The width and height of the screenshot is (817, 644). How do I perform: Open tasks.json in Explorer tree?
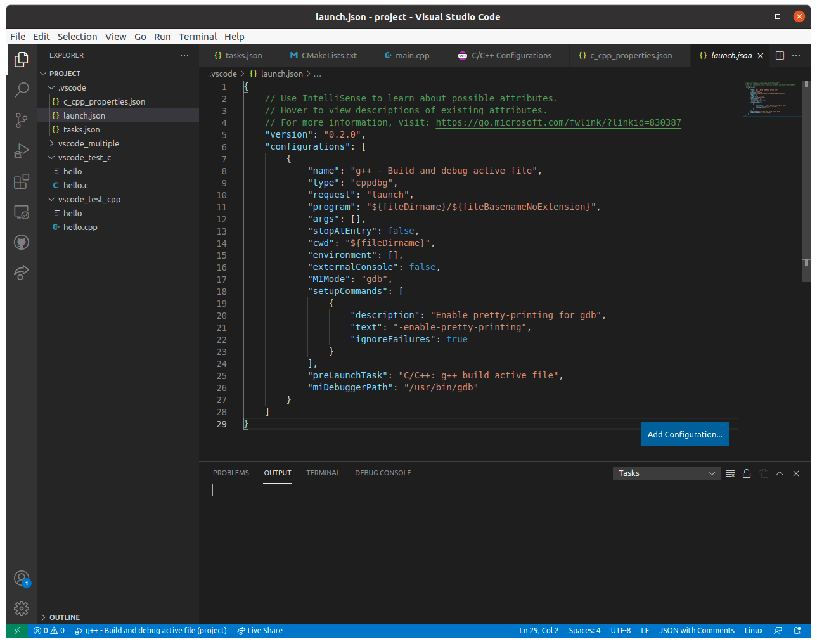coord(118,129)
